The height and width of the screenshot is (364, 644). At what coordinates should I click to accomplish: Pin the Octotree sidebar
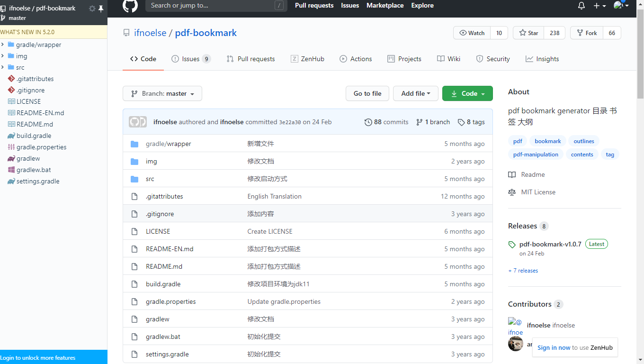pyautogui.click(x=101, y=9)
